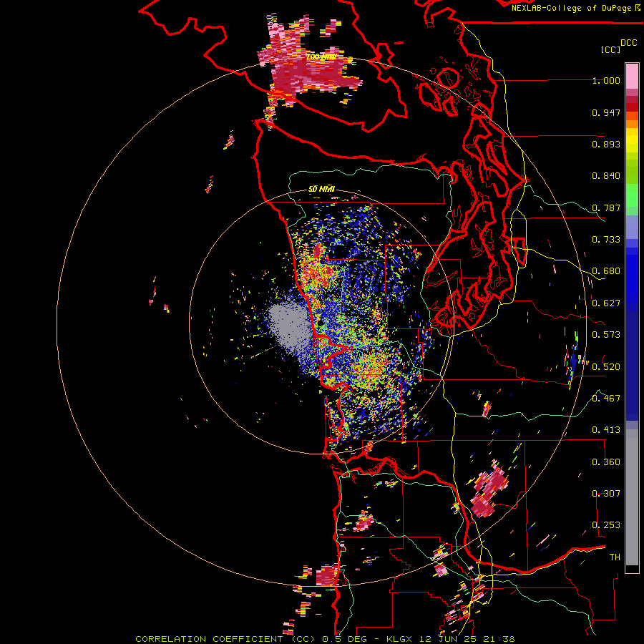Select the 0.413 legend value

pyautogui.click(x=606, y=430)
